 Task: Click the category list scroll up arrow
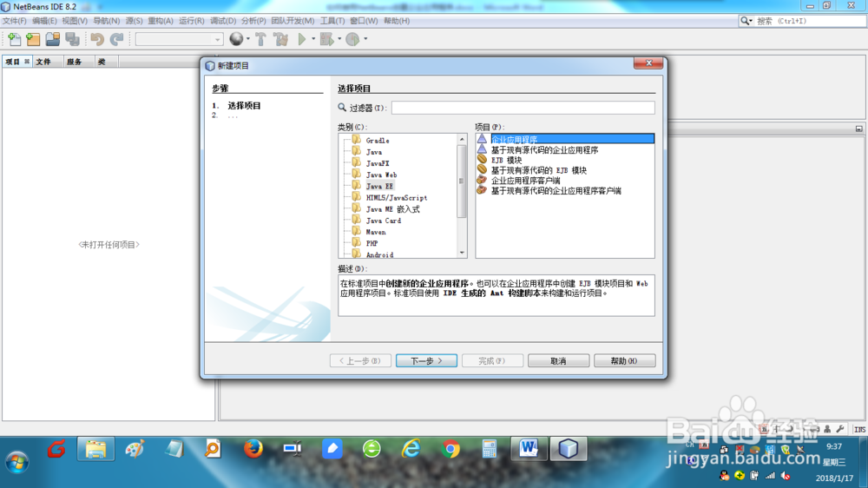(462, 140)
